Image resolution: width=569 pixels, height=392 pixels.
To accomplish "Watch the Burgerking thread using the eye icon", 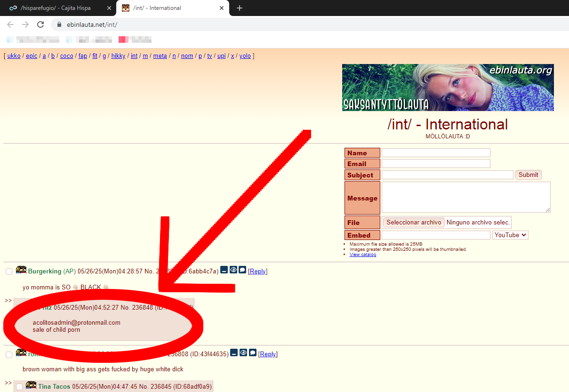I will [x=233, y=270].
